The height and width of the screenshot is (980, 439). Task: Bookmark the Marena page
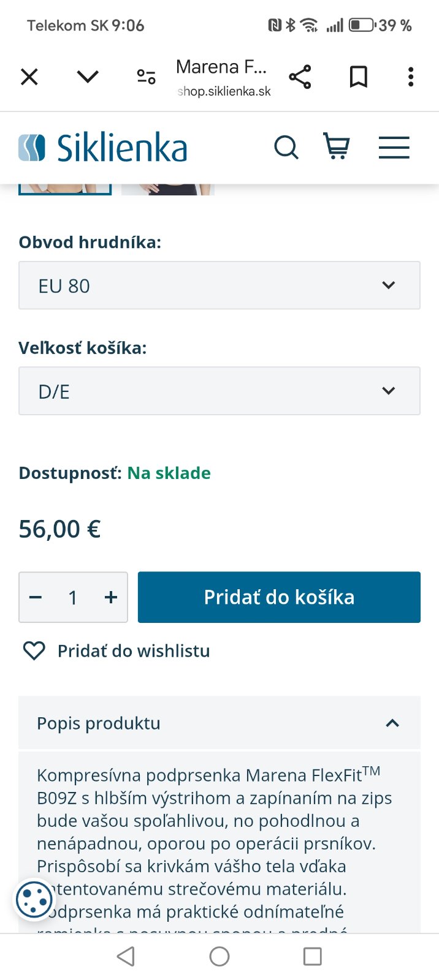pos(359,77)
